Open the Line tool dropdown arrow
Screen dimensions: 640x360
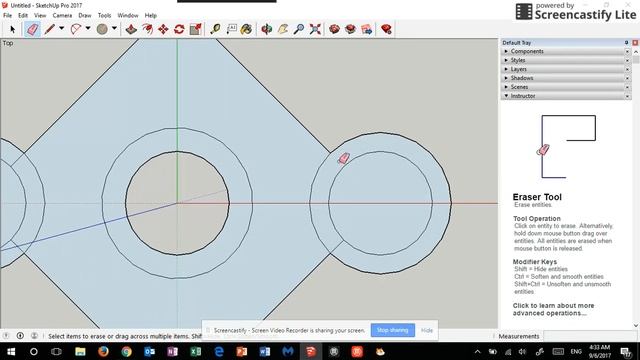[x=62, y=28]
